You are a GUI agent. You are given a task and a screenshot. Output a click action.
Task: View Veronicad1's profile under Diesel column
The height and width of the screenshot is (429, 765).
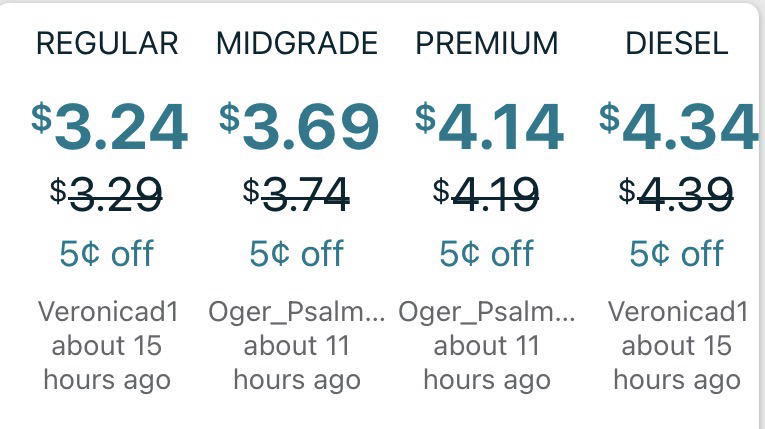tap(677, 312)
